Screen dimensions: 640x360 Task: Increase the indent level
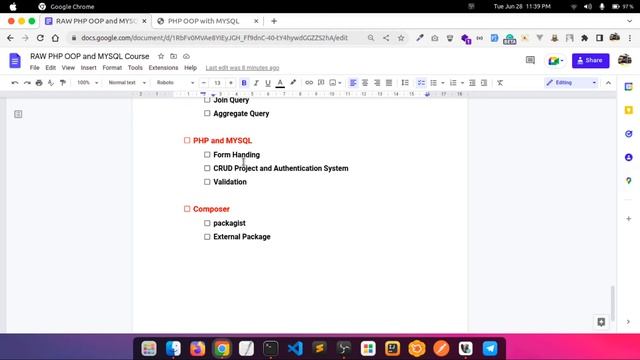coord(484,83)
